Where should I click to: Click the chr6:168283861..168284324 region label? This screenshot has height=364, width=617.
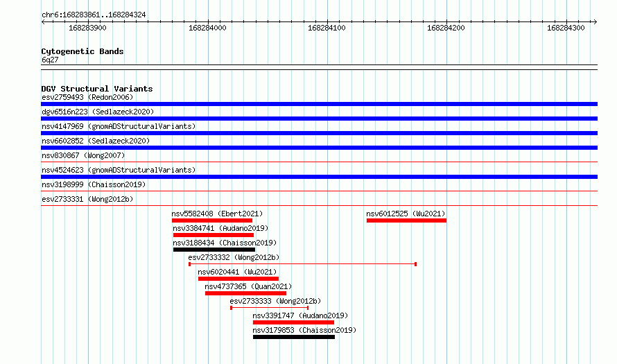(94, 15)
